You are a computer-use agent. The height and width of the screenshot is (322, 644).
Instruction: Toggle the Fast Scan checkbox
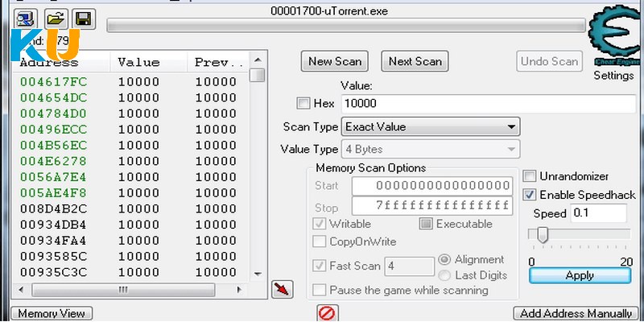(319, 266)
